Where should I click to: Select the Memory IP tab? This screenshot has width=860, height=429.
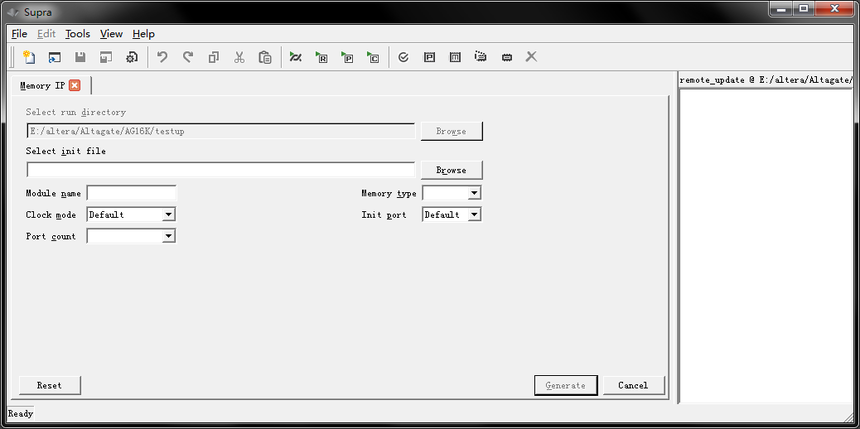[43, 86]
